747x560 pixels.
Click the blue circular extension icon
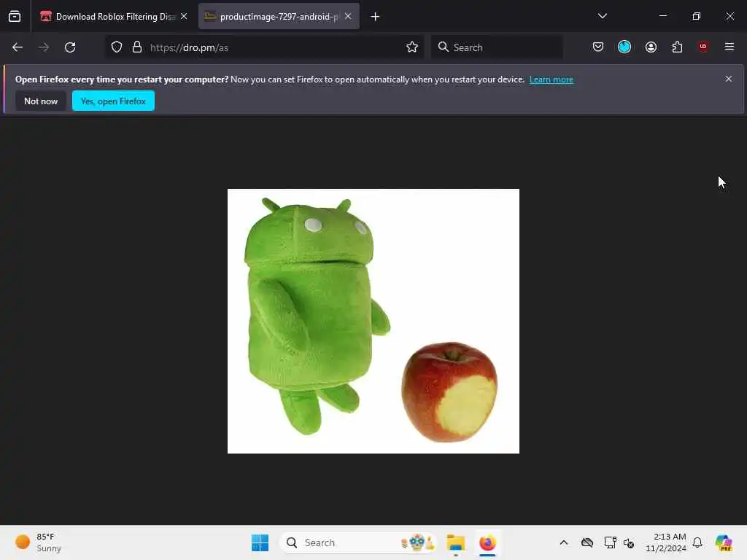[624, 47]
